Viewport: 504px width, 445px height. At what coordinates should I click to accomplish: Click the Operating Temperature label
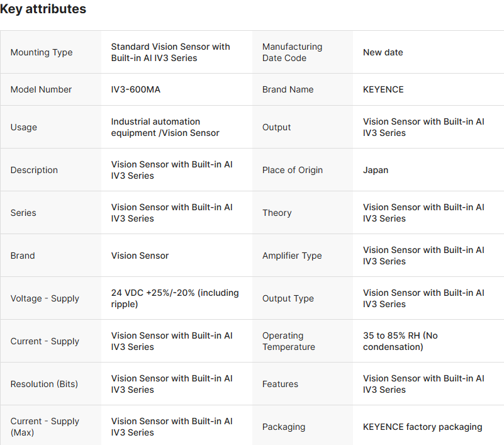(289, 341)
